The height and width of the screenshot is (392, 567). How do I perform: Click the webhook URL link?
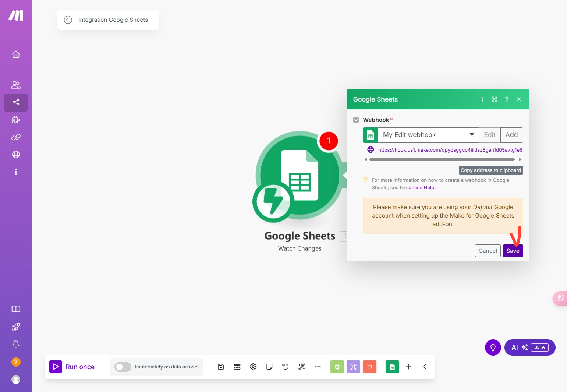(450, 150)
